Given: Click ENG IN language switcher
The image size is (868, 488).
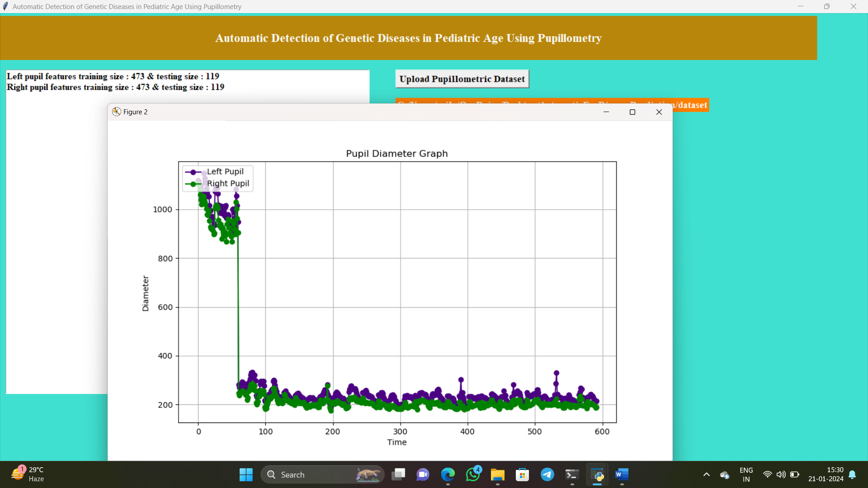Looking at the screenshot, I should pos(746,474).
